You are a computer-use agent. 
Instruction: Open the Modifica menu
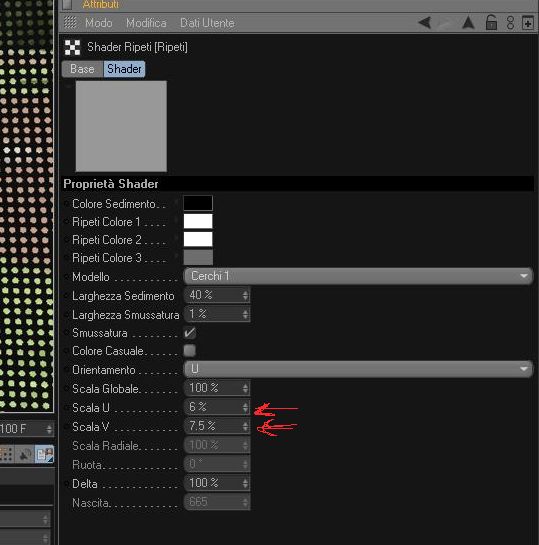pos(146,23)
